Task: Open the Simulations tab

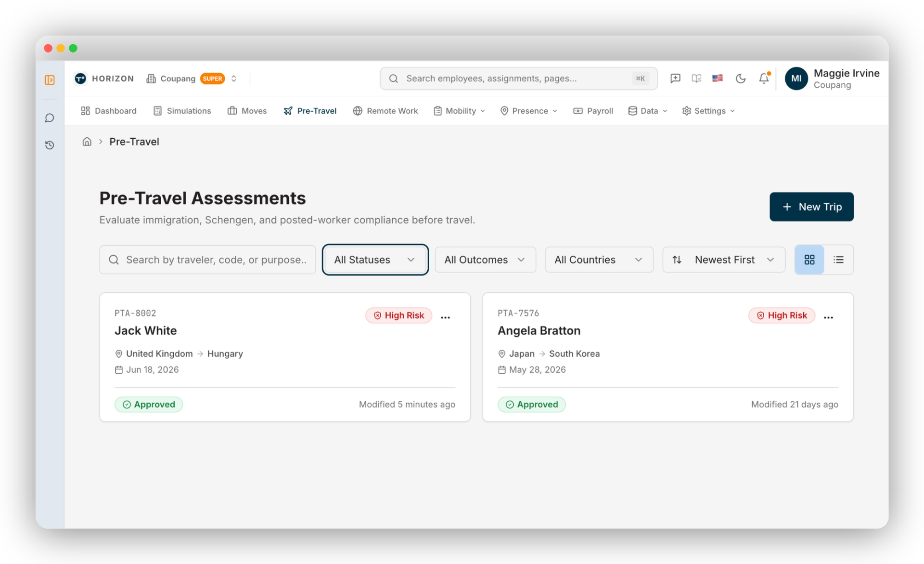Action: 182,111
